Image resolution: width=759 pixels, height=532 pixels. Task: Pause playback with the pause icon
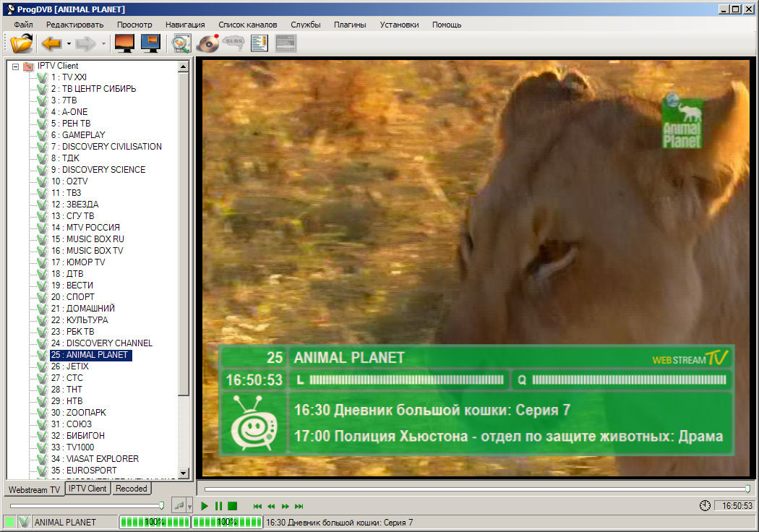click(218, 506)
